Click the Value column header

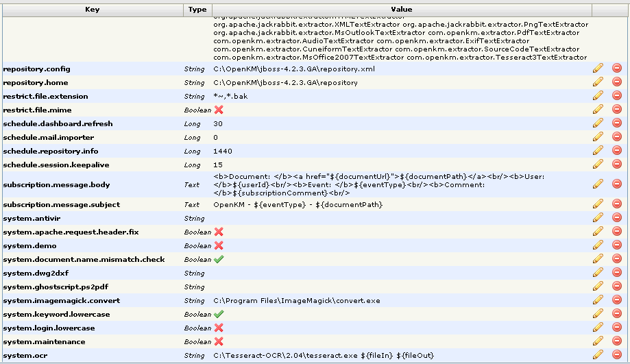pos(402,10)
